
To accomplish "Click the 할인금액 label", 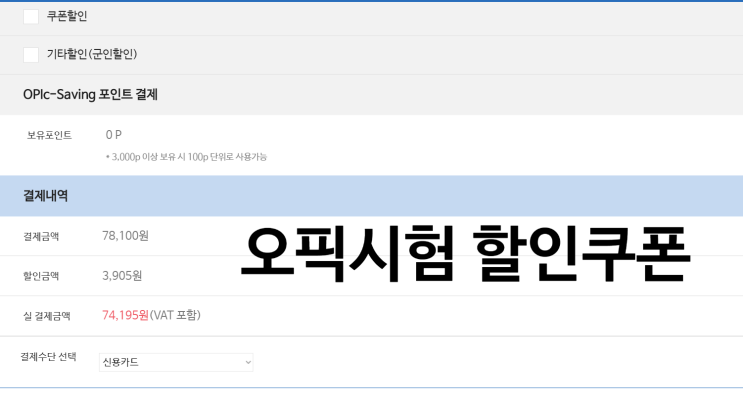I will [x=41, y=276].
